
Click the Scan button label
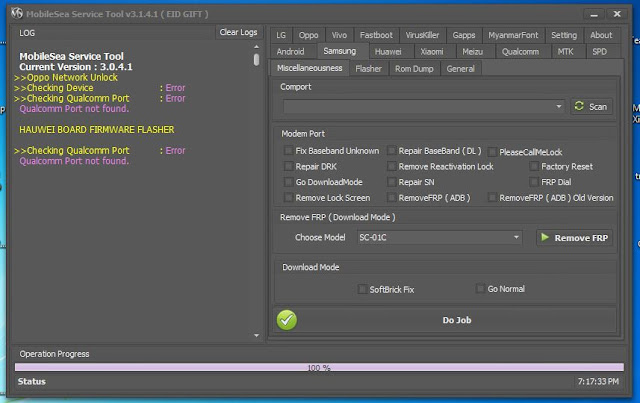click(598, 107)
